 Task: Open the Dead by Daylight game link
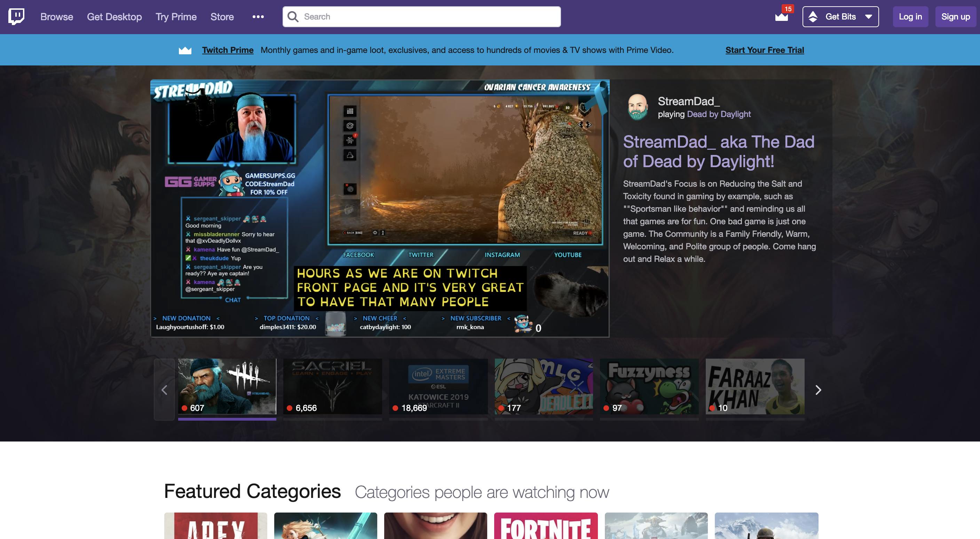tap(719, 114)
